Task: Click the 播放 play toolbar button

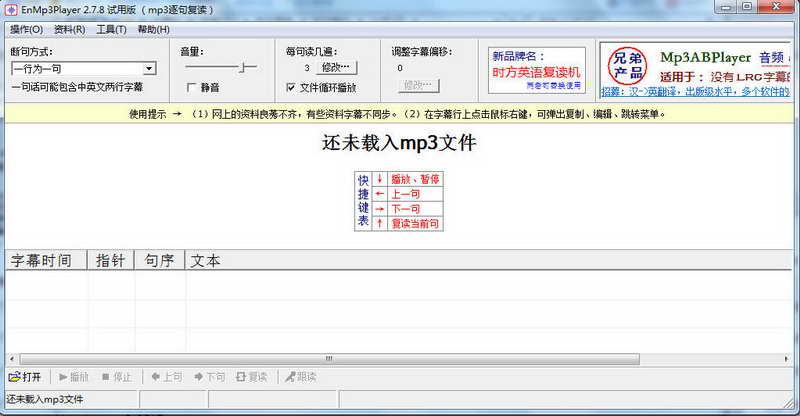Action: (73, 377)
